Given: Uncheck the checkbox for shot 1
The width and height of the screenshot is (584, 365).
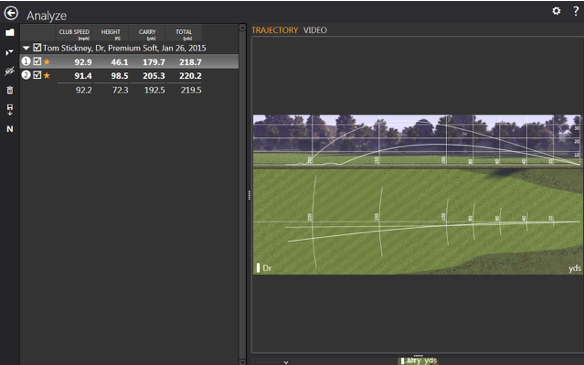Looking at the screenshot, I should [x=37, y=61].
